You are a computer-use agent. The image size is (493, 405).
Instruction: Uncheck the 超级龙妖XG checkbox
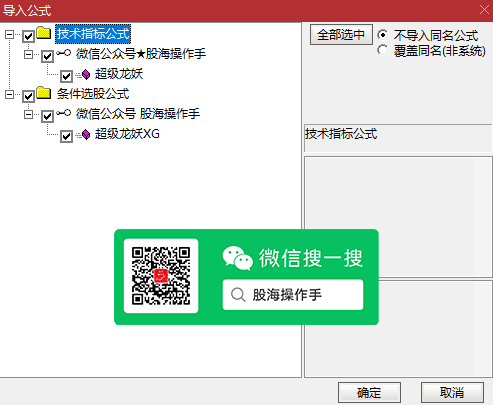click(x=66, y=136)
